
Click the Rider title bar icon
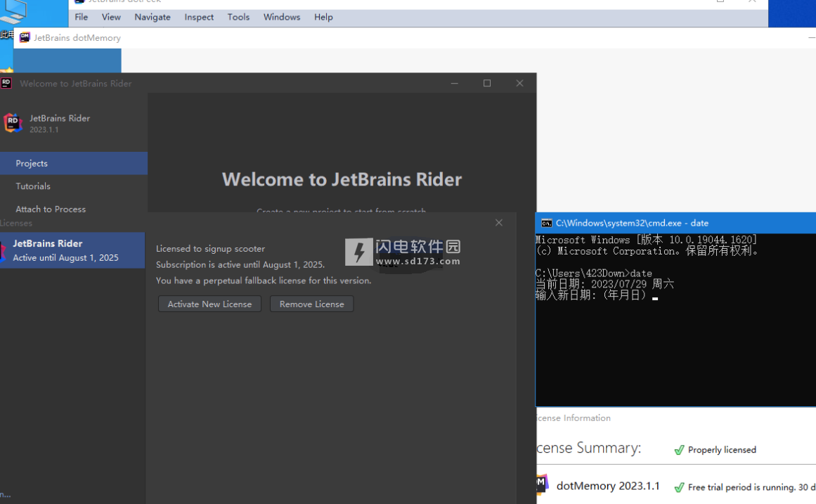(6, 83)
